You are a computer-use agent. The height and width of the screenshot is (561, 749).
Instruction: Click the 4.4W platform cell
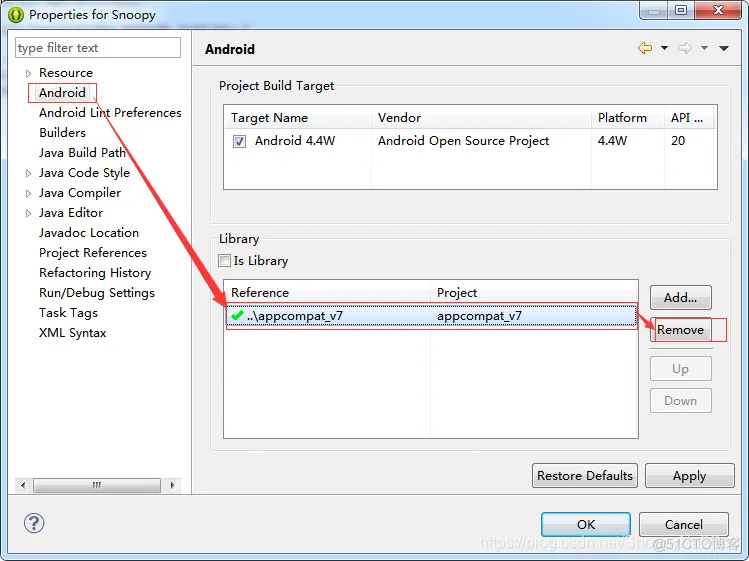point(612,141)
